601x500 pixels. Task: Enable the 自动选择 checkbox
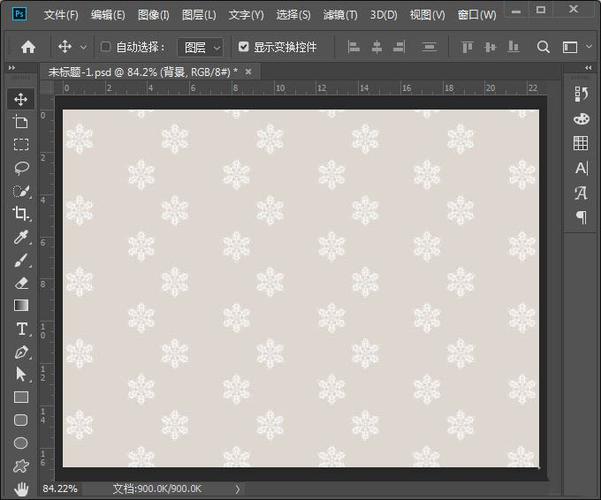pos(105,47)
